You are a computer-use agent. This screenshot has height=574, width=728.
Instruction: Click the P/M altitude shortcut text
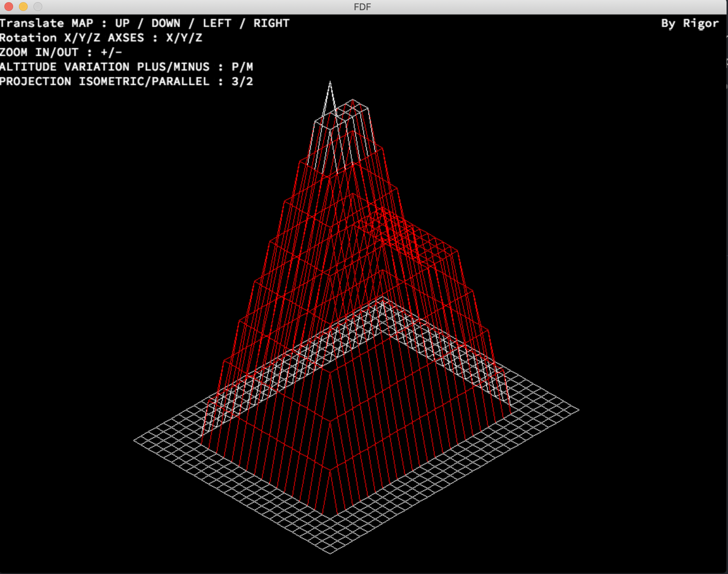click(x=242, y=67)
